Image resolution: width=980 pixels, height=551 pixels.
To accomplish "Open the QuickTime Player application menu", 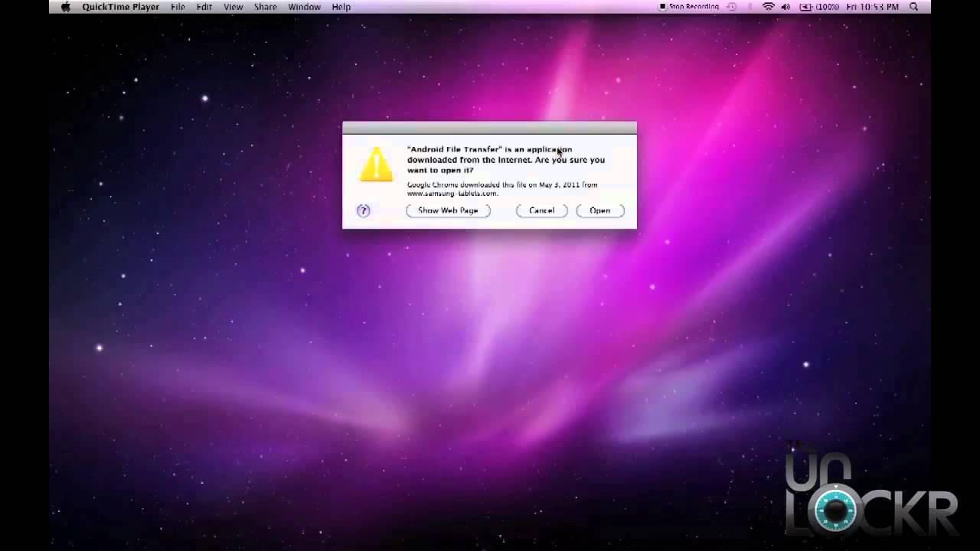I will pyautogui.click(x=120, y=7).
